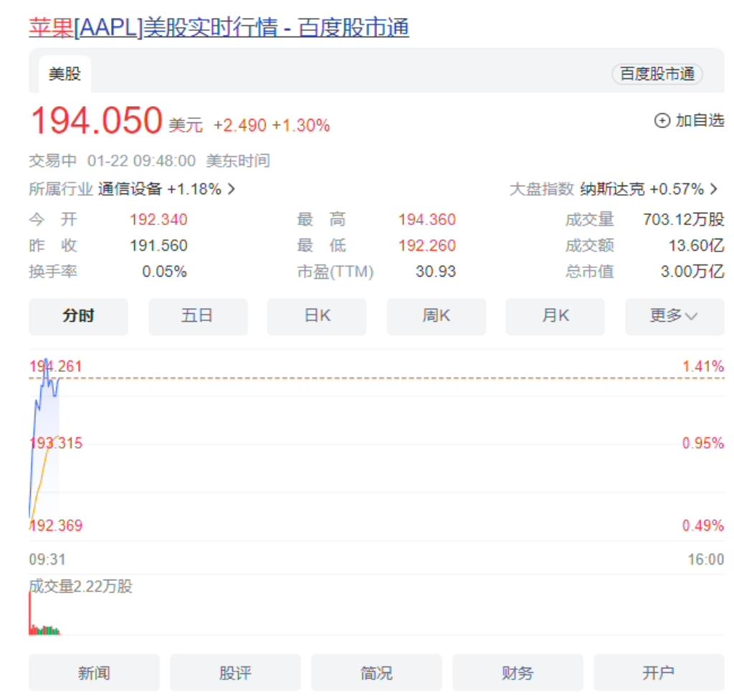Switch to the 日K chart tab

click(x=317, y=316)
